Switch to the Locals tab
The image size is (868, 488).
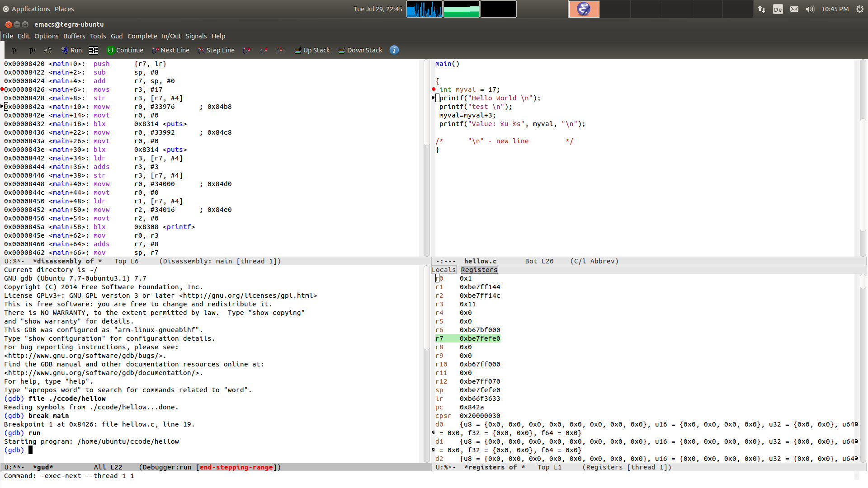(x=443, y=270)
